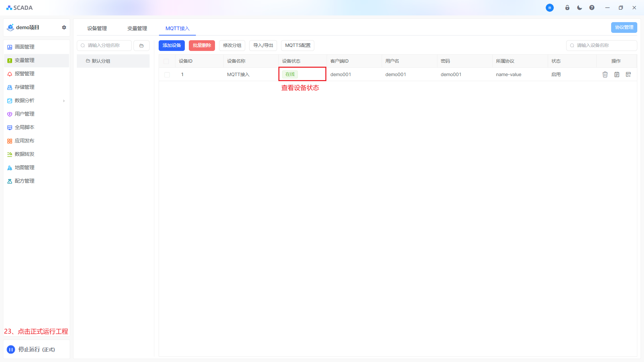The image size is (644, 362).
Task: Click the 添加设备 button
Action: [171, 46]
